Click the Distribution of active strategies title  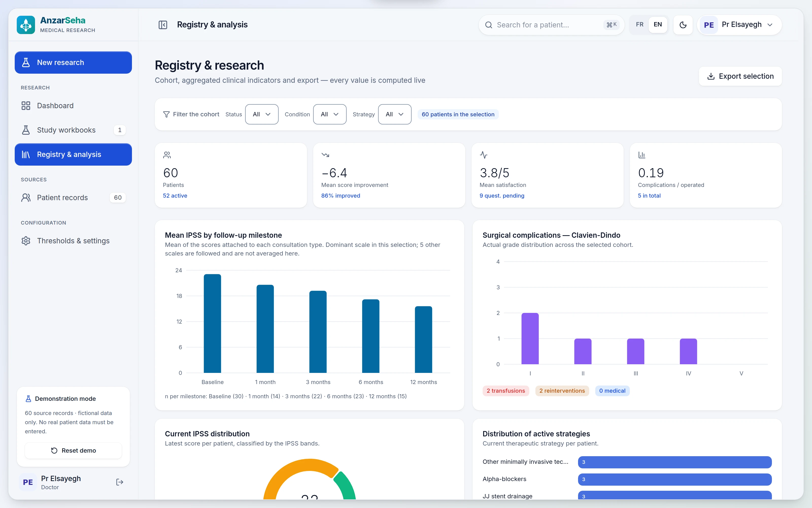(536, 434)
